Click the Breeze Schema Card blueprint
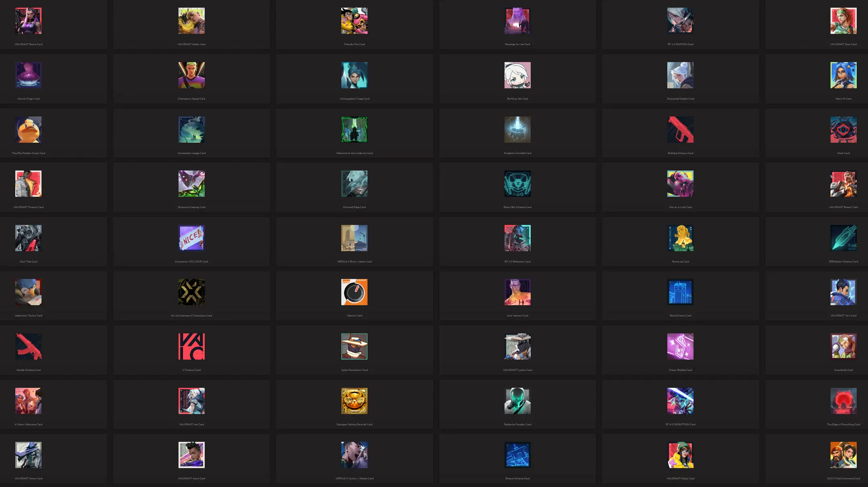The width and height of the screenshot is (868, 487). tap(517, 455)
